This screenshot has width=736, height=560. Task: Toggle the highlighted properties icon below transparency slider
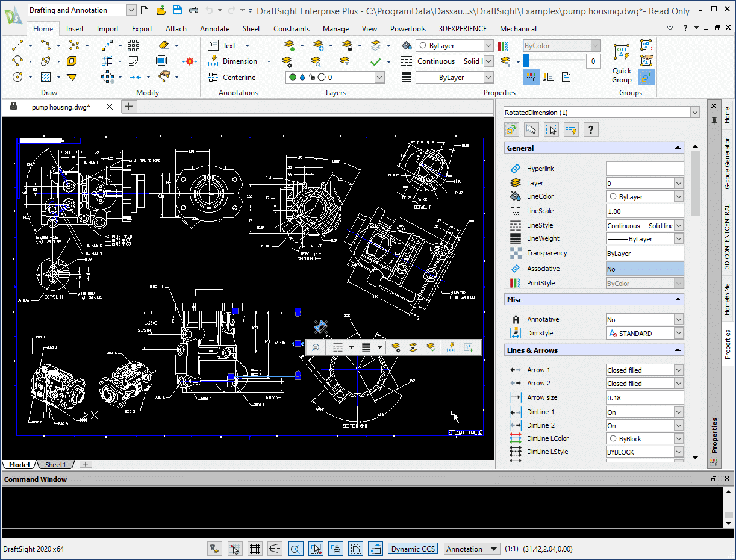pos(531,77)
